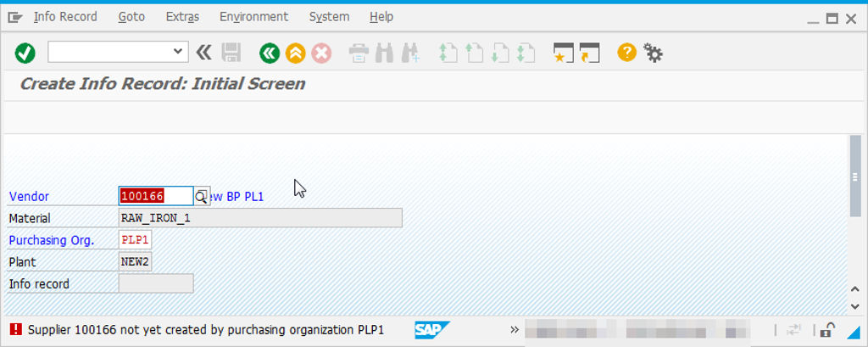Image resolution: width=868 pixels, height=347 pixels.
Task: Click the Find Next binoculars icon
Action: (410, 53)
